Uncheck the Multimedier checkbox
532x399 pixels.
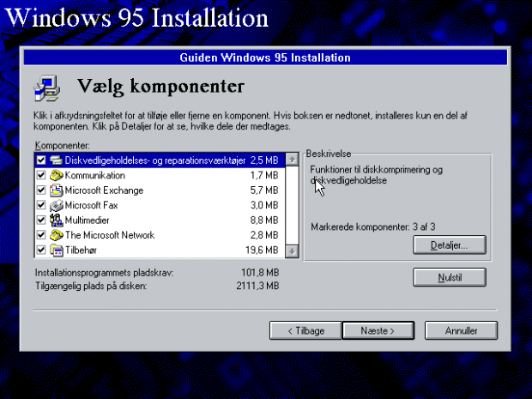pyautogui.click(x=41, y=220)
